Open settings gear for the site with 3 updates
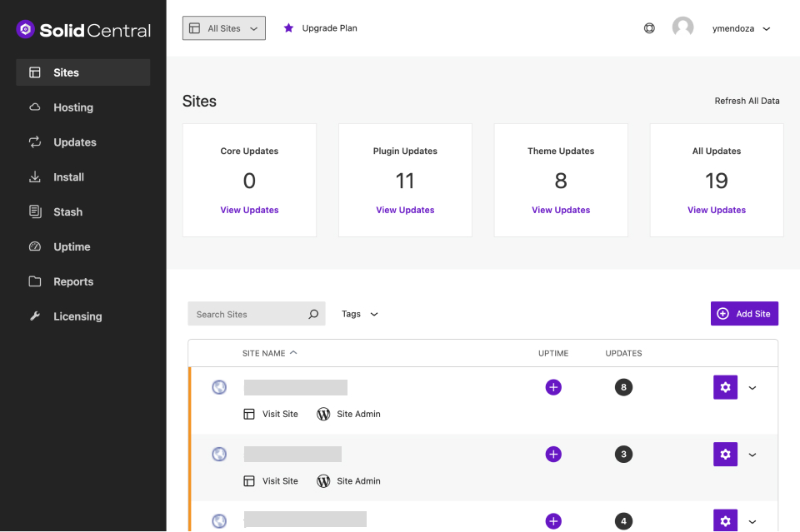 (725, 454)
